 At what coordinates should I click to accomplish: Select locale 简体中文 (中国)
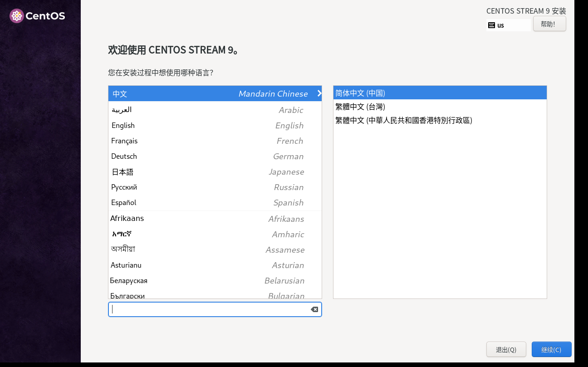pyautogui.click(x=440, y=93)
